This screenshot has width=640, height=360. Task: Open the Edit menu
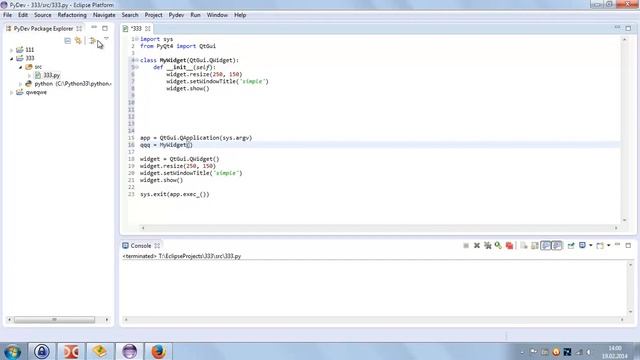[x=23, y=15]
